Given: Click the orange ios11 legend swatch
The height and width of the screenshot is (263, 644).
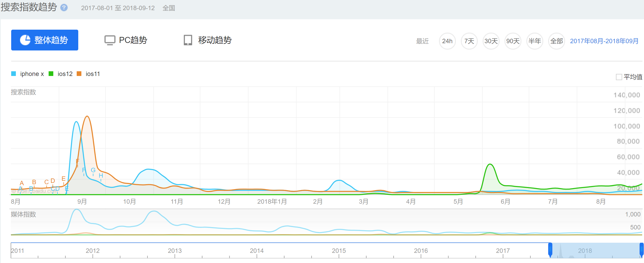Looking at the screenshot, I should click(79, 74).
